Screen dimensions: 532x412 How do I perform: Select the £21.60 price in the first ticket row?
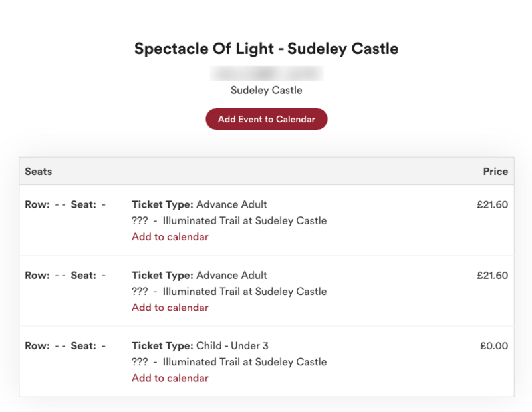pos(492,204)
